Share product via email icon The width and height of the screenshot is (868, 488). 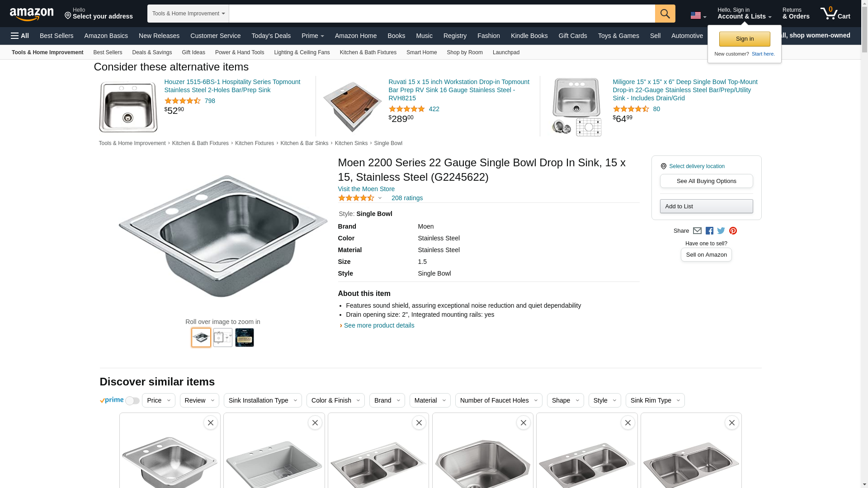(697, 231)
